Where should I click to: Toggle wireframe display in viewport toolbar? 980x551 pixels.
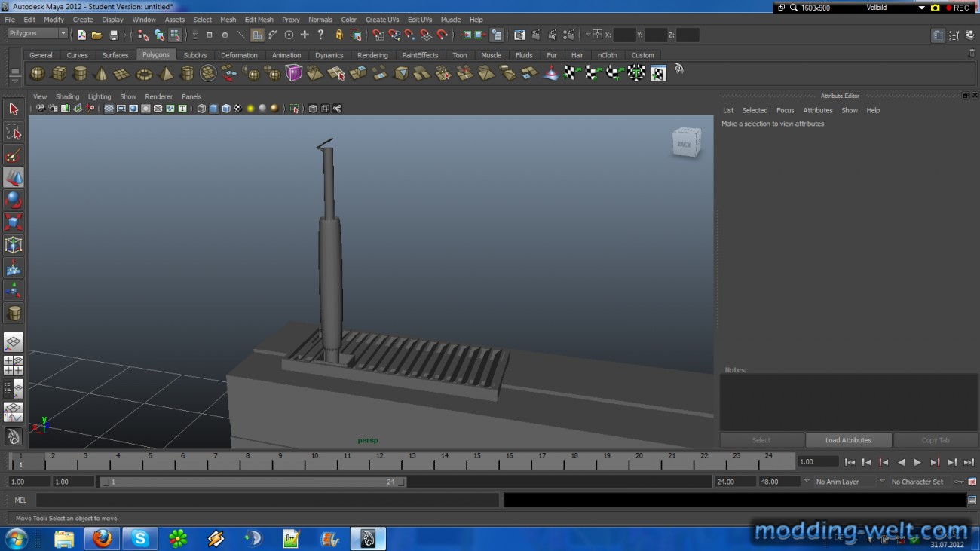tap(201, 109)
